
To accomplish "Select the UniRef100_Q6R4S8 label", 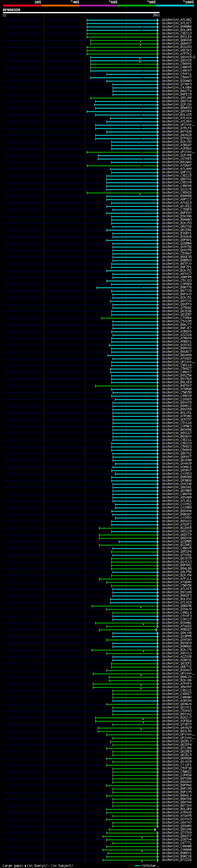I will [176, 40].
